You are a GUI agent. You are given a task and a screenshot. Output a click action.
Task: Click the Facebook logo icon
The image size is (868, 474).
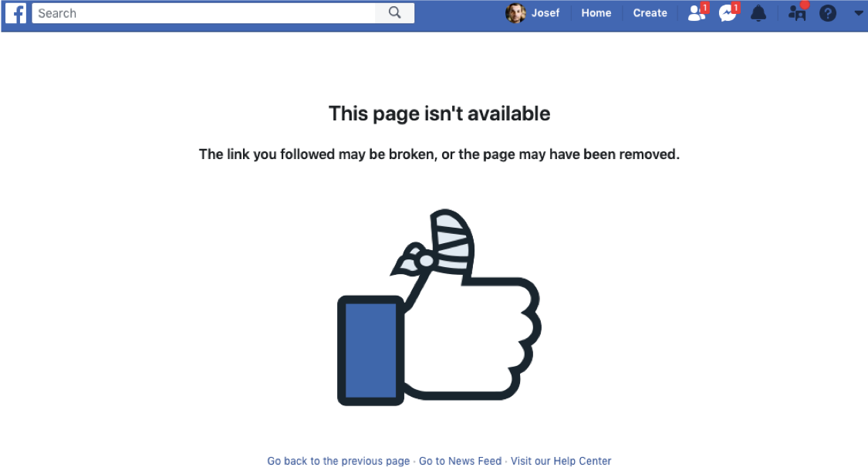click(x=15, y=12)
